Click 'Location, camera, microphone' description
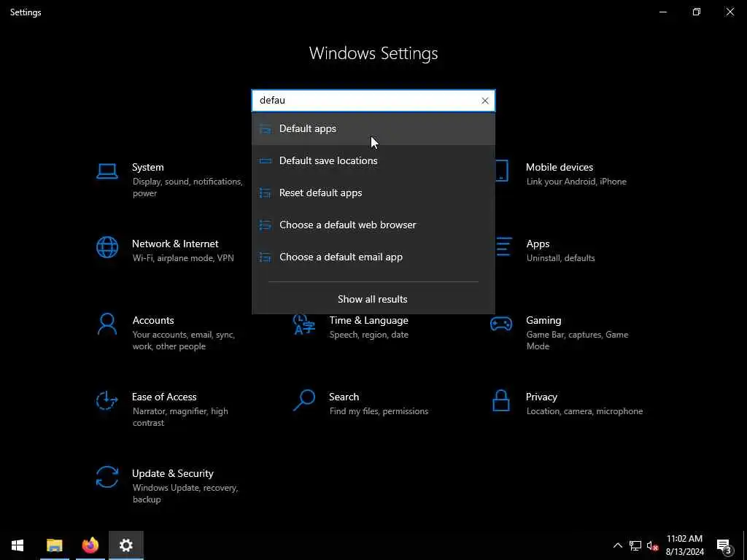The width and height of the screenshot is (747, 560). (584, 411)
